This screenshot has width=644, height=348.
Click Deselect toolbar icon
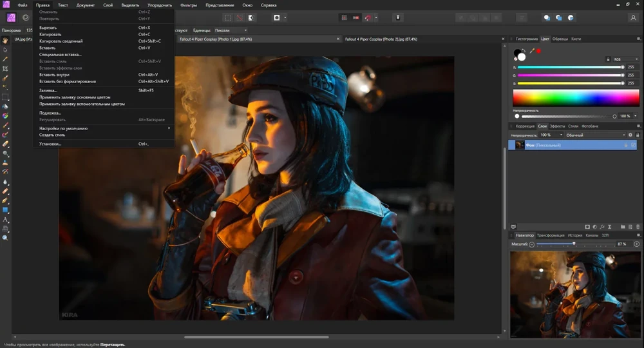(x=240, y=17)
